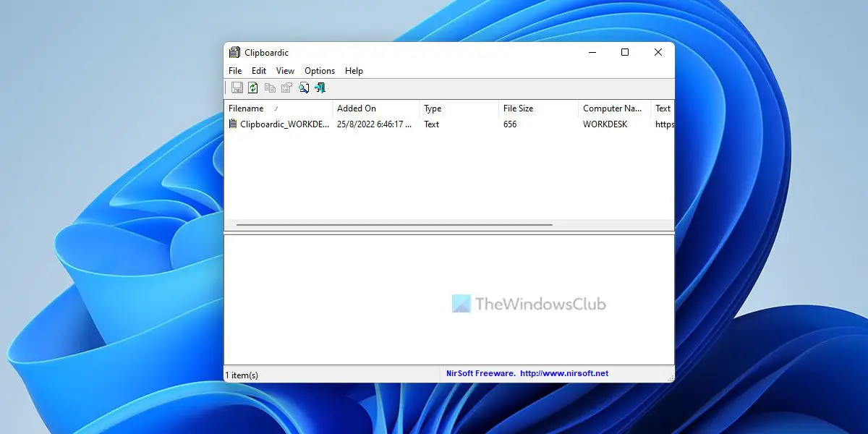Click the Copy toolbar icon
This screenshot has width=868, height=434.
pos(270,88)
